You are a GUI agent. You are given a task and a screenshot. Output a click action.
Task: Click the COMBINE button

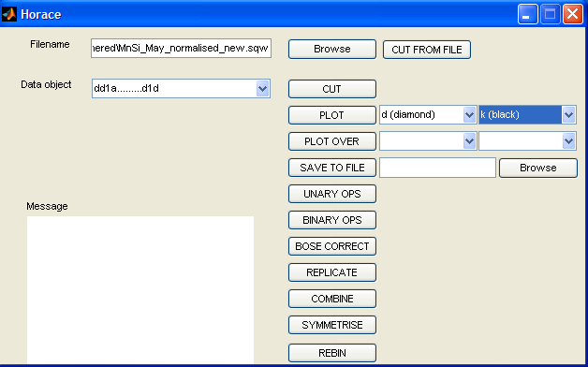coord(331,299)
